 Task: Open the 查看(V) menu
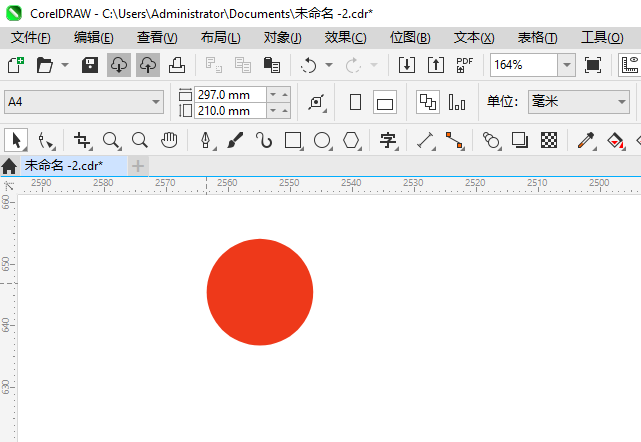click(157, 38)
